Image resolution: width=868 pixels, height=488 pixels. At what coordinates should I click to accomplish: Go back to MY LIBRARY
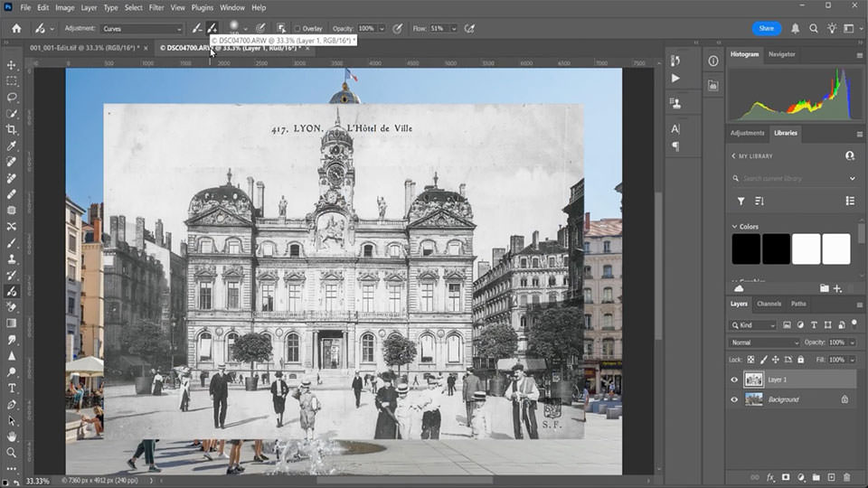click(x=733, y=155)
